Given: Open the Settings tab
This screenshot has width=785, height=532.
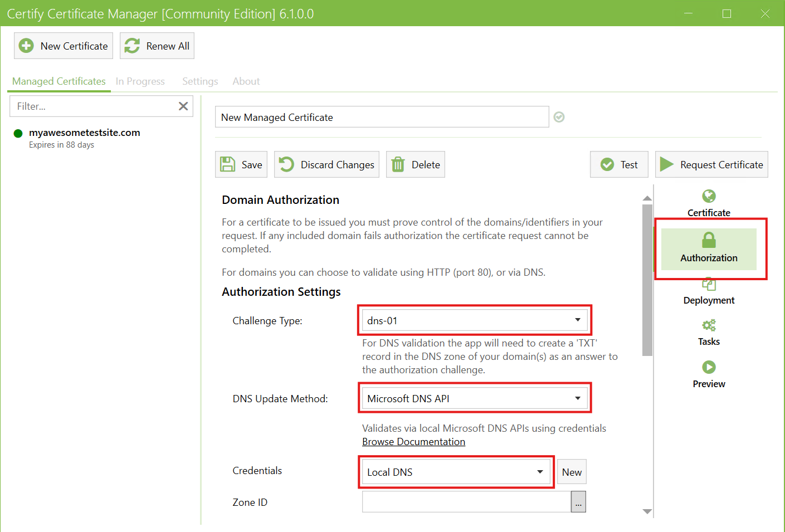Looking at the screenshot, I should (200, 81).
